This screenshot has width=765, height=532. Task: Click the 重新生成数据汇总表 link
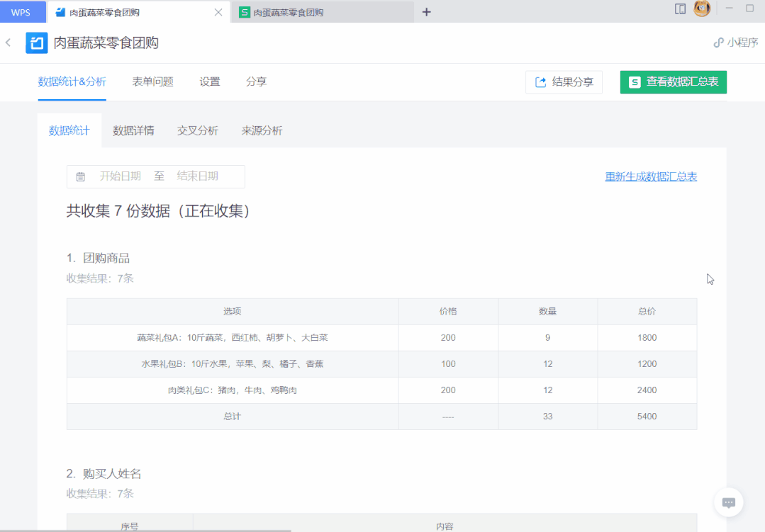[651, 176]
